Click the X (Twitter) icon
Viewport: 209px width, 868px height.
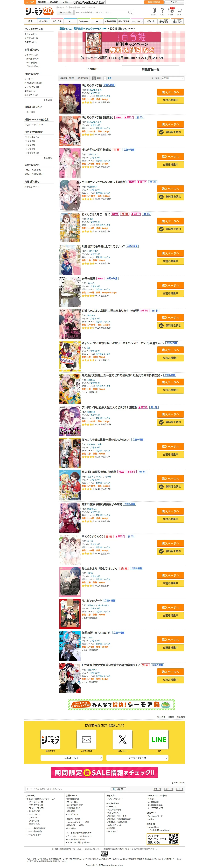[123, 740]
